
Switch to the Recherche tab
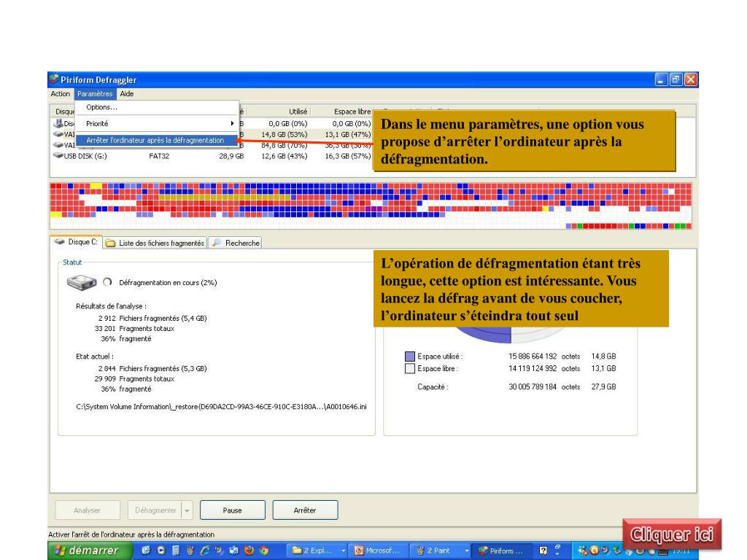pos(236,243)
